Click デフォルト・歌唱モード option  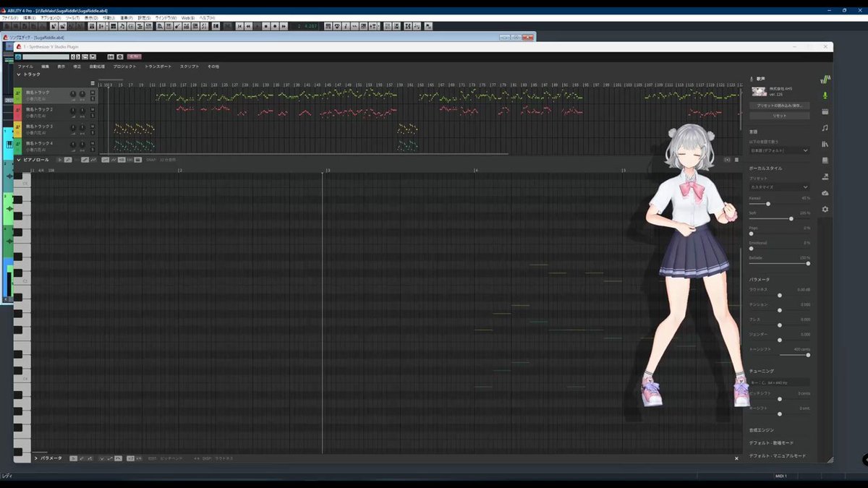tap(771, 442)
